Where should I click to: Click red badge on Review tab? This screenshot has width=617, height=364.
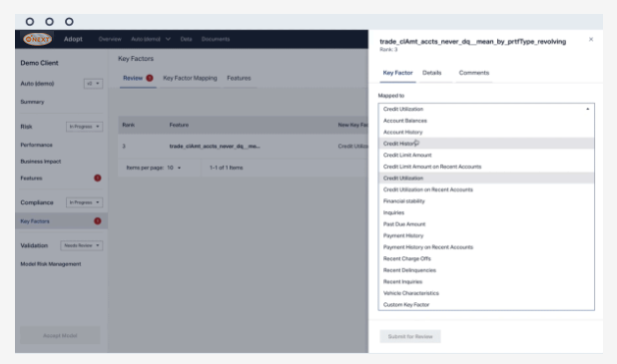pos(150,78)
